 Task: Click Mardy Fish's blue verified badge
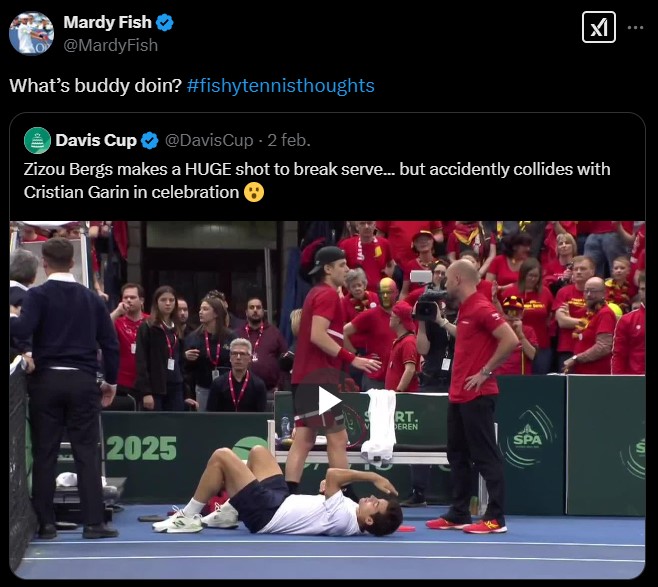tap(164, 22)
